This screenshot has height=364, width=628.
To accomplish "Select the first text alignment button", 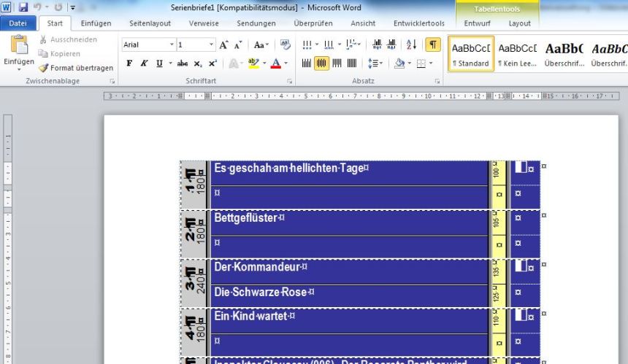I will coord(307,63).
